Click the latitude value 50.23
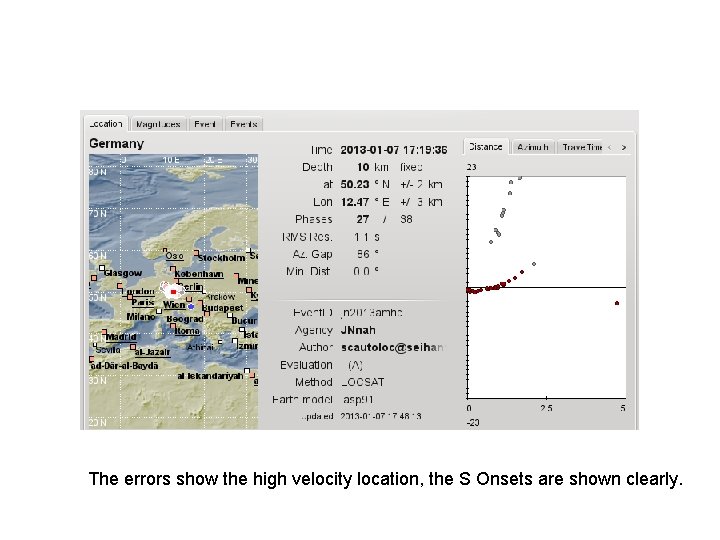 coord(354,185)
